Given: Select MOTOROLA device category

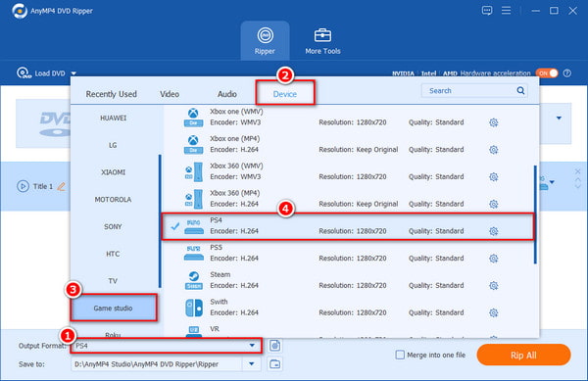Looking at the screenshot, I should (x=114, y=199).
